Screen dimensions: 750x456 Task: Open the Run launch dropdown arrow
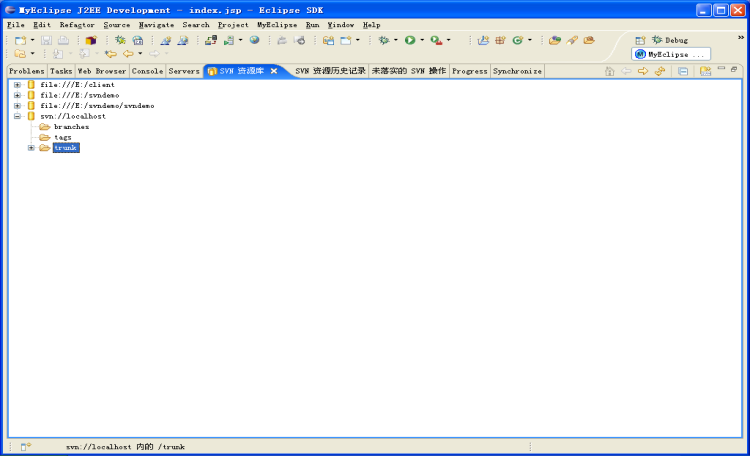422,40
